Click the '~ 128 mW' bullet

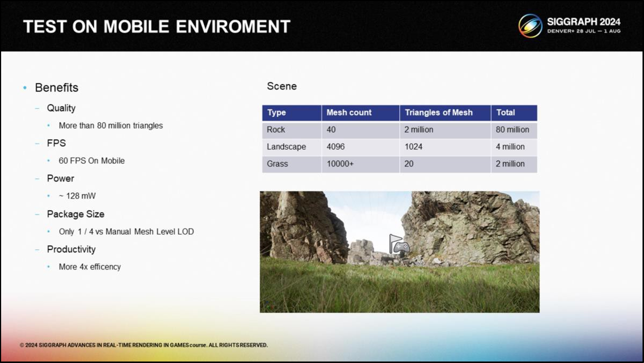[77, 196]
